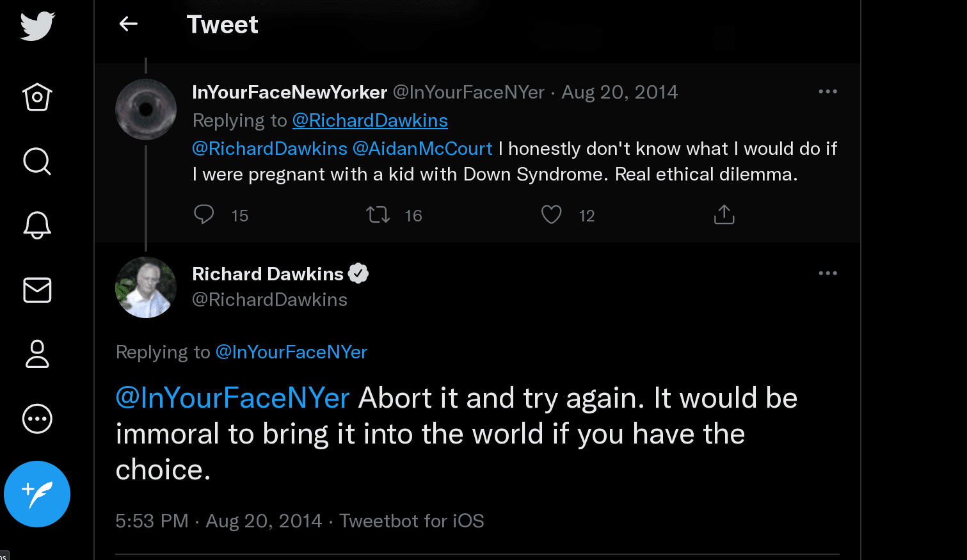The height and width of the screenshot is (560, 967).
Task: Open options menu on InYourFaceNewYorker's tweet
Action: pyautogui.click(x=827, y=92)
